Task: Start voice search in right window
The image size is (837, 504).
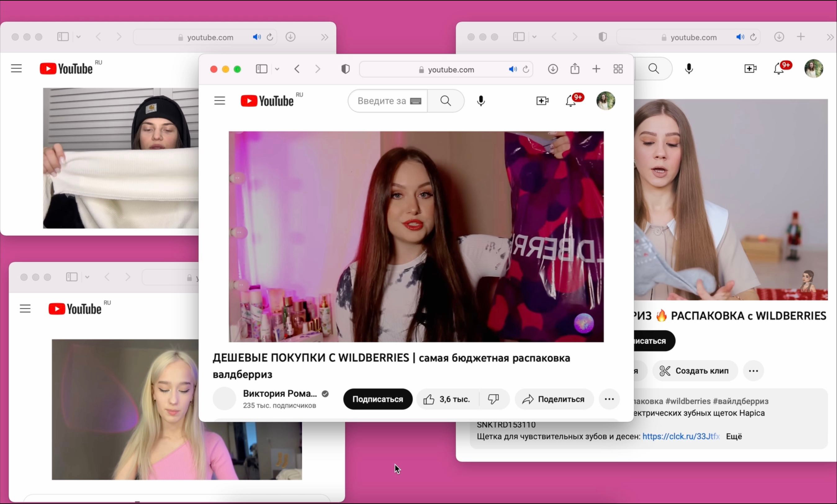Action: point(689,69)
